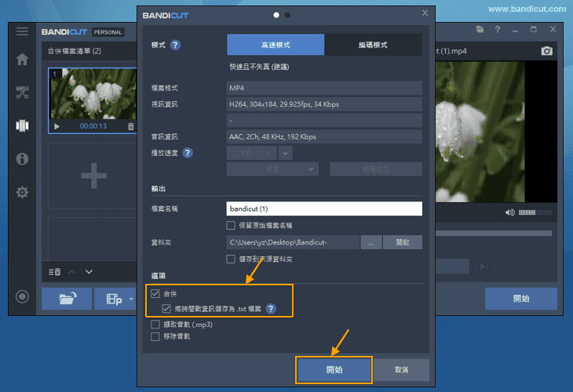
Task: Select the Join mode icon in sidebar
Action: 22,125
